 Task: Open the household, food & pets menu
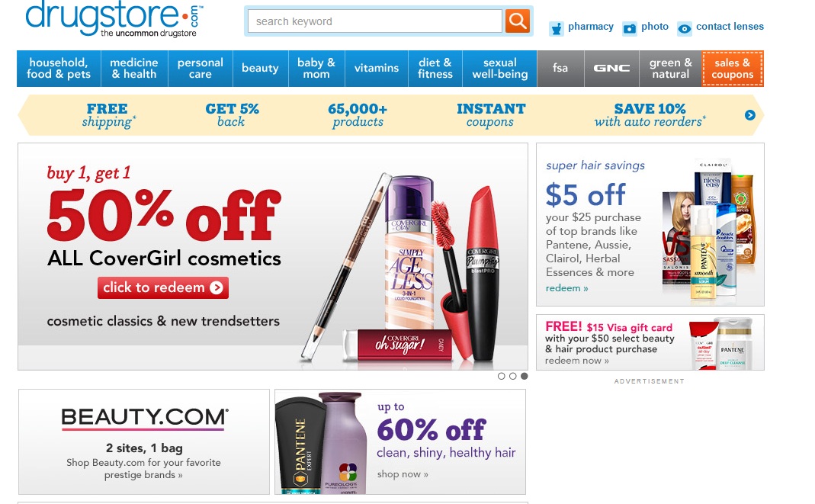[x=59, y=68]
